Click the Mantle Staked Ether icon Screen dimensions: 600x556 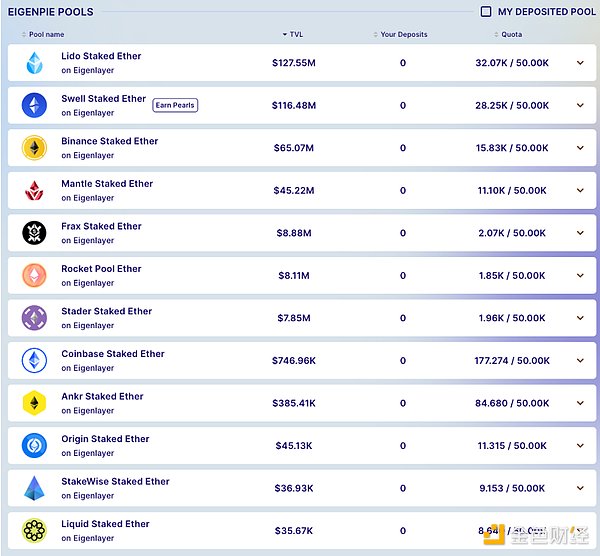35,190
